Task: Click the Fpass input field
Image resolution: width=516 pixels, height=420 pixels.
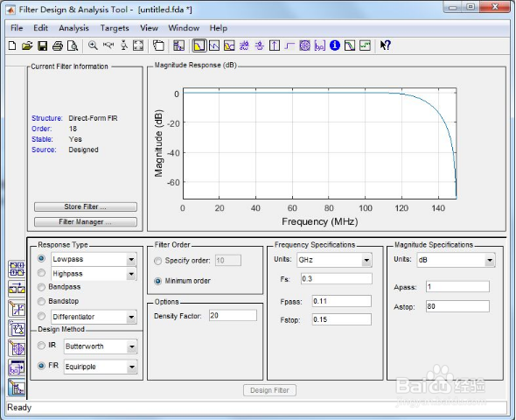Action: (x=342, y=301)
